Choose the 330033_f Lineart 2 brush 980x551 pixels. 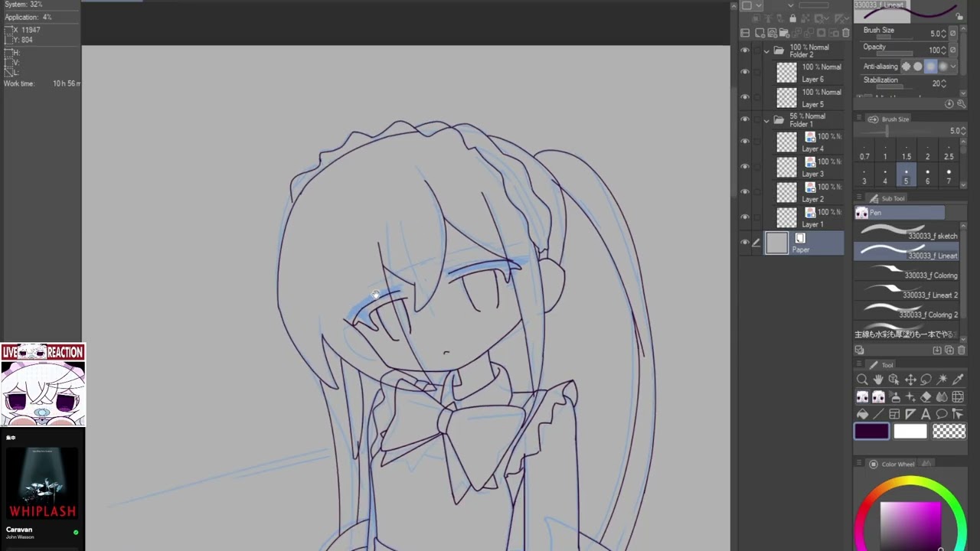906,292
